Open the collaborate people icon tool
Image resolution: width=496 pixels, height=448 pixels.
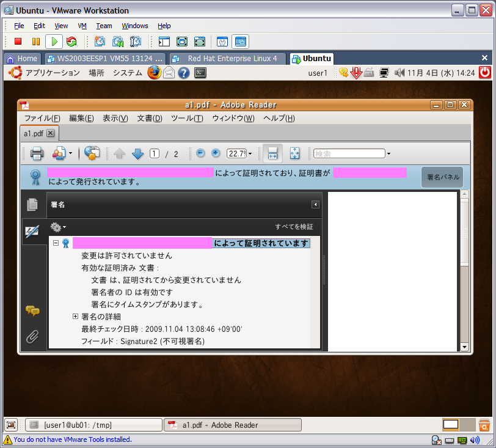(x=59, y=153)
